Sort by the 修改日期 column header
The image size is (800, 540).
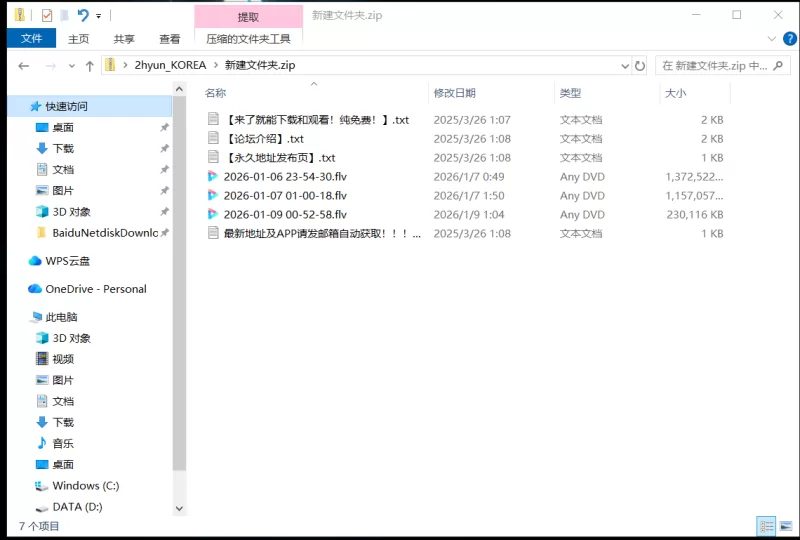pyautogui.click(x=454, y=93)
